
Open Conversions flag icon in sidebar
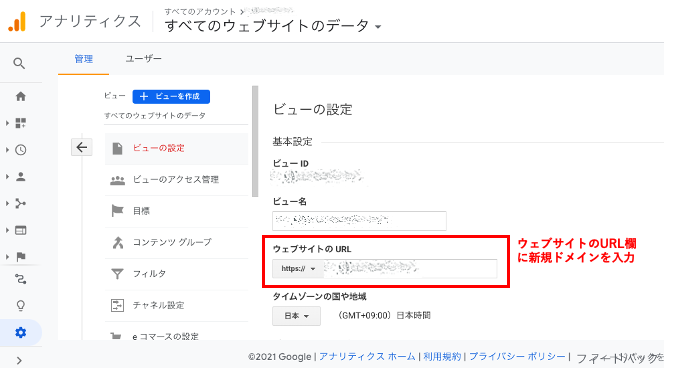(20, 257)
